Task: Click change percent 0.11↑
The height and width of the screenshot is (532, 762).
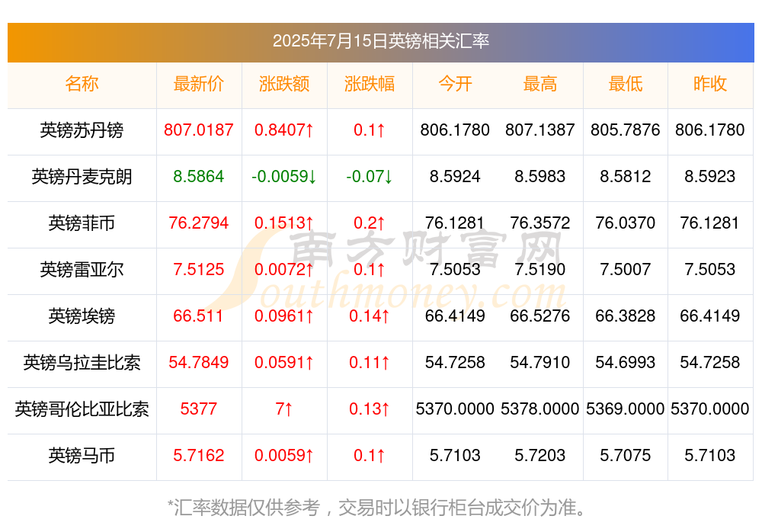Action: point(370,363)
